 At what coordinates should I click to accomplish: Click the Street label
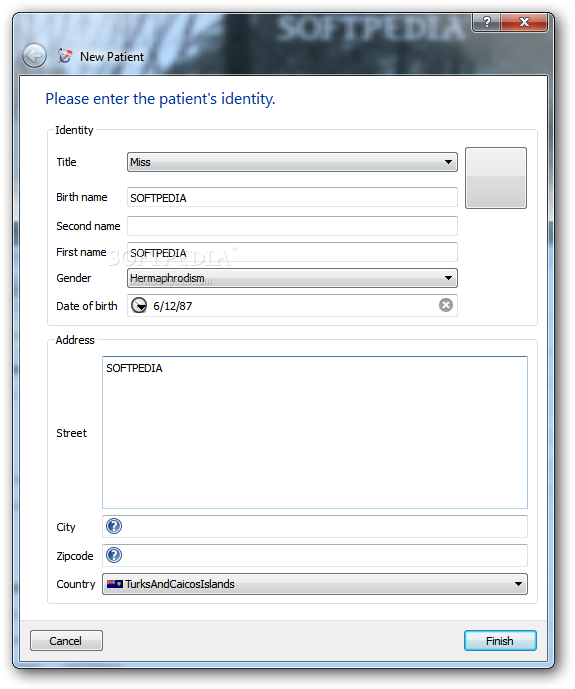[x=71, y=433]
